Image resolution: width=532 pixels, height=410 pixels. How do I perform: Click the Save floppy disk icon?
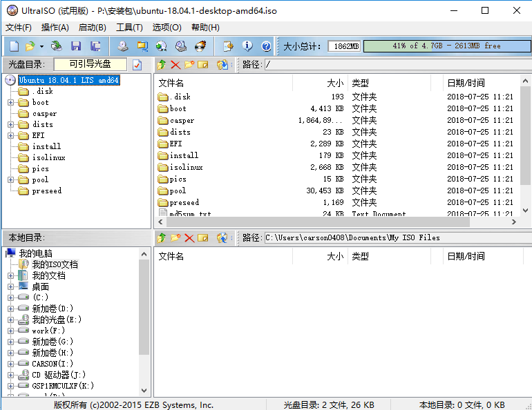[x=76, y=46]
